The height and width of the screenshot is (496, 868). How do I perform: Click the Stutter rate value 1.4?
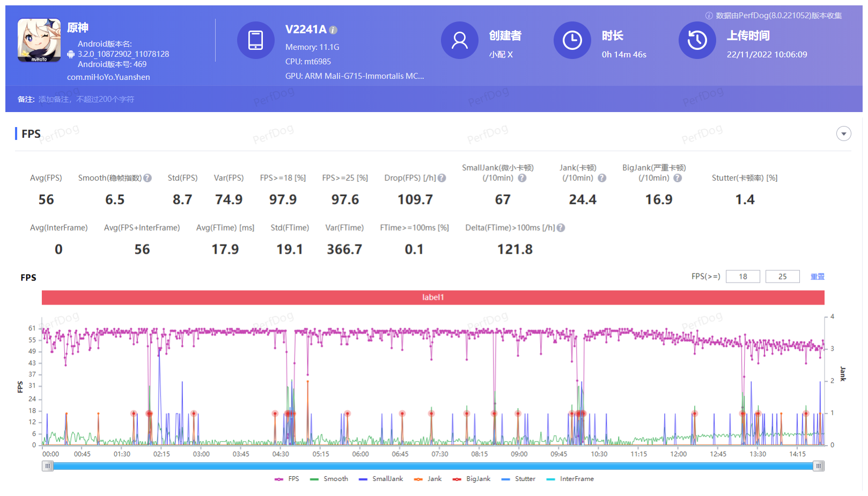point(745,199)
